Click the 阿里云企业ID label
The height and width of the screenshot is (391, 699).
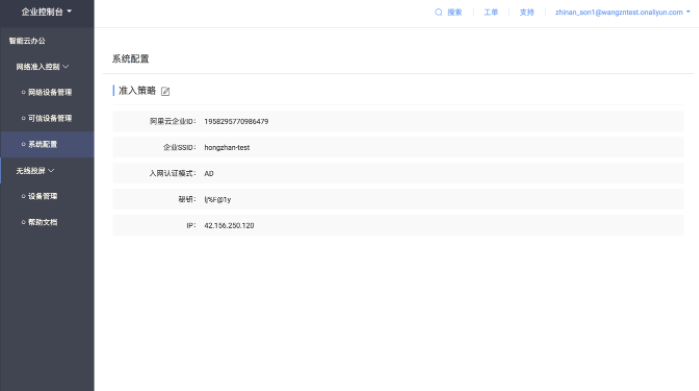point(173,121)
